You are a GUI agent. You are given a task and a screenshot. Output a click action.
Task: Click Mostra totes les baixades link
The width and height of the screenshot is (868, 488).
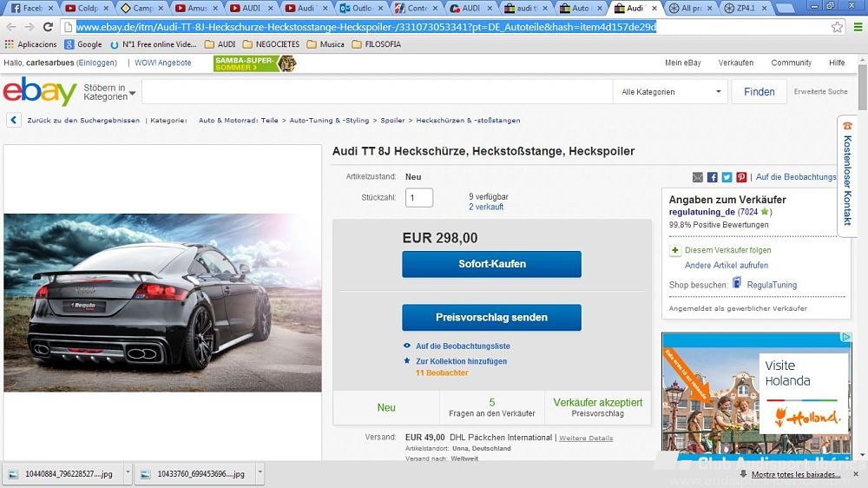click(x=795, y=475)
